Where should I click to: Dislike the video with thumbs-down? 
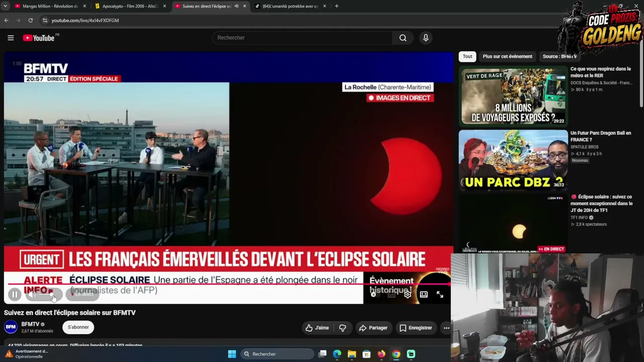click(x=343, y=328)
